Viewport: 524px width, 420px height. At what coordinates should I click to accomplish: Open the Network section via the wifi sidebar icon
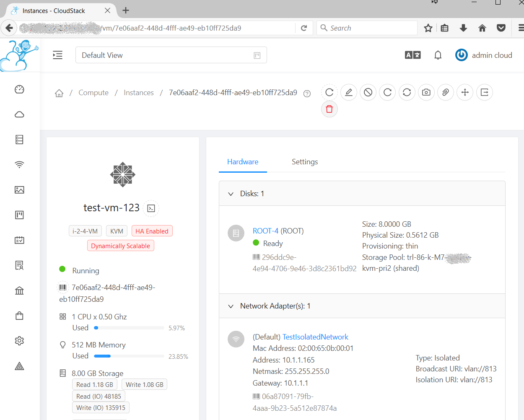[19, 165]
